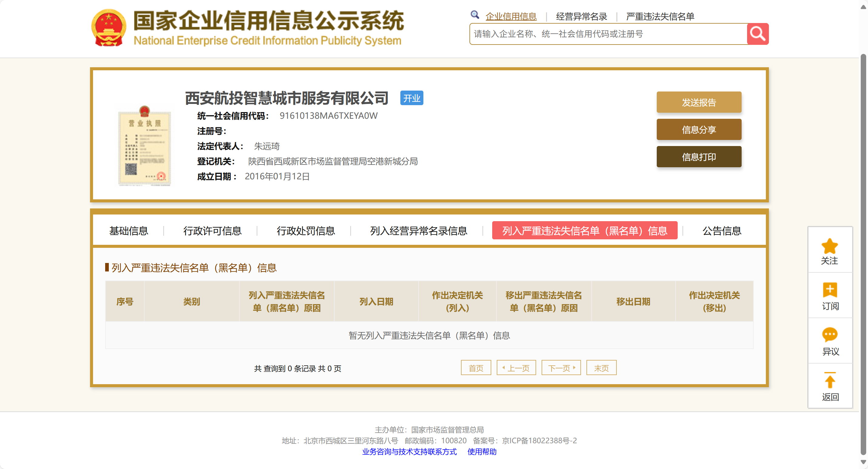Click the 返回 up-arrow icon
Viewport: 868px width, 469px height.
830,381
